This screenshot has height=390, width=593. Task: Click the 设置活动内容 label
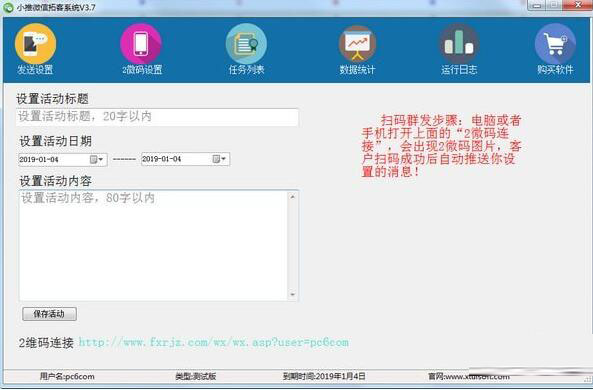pyautogui.click(x=56, y=181)
